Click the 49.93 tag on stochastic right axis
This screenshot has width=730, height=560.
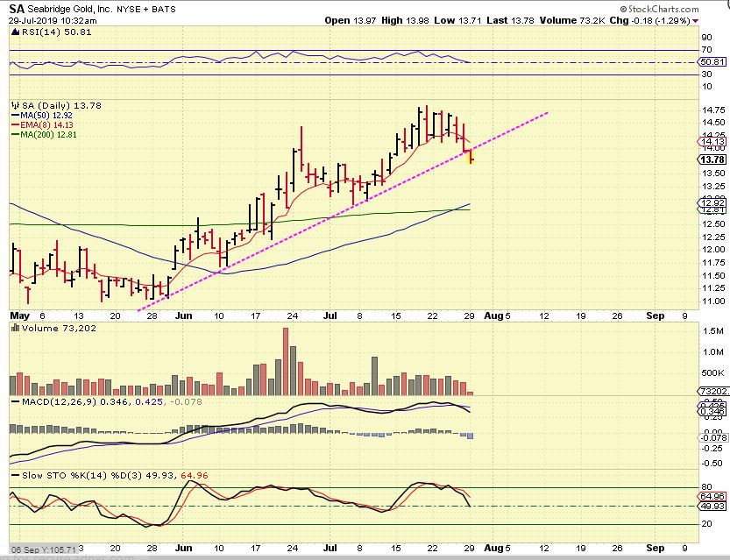[712, 506]
